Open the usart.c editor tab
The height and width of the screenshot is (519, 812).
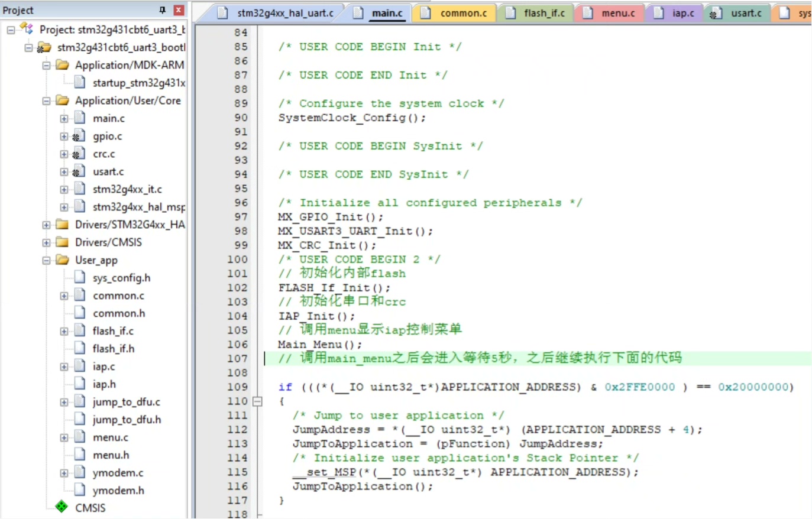[737, 12]
